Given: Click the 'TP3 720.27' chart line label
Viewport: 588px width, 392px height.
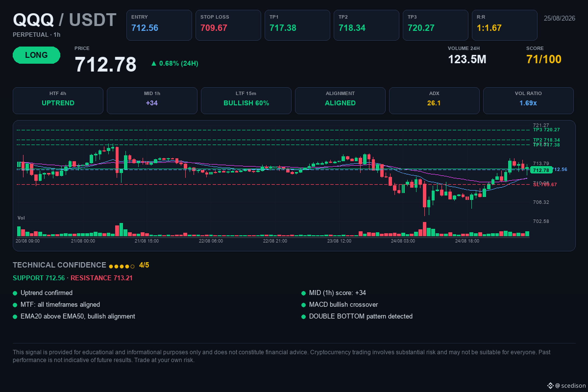Looking at the screenshot, I should [x=546, y=130].
